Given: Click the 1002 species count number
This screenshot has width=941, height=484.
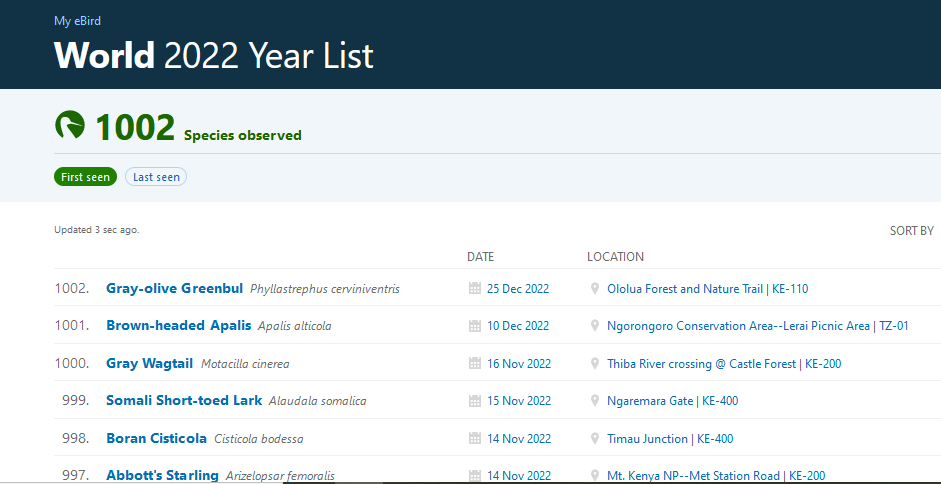Looking at the screenshot, I should coord(135,127).
